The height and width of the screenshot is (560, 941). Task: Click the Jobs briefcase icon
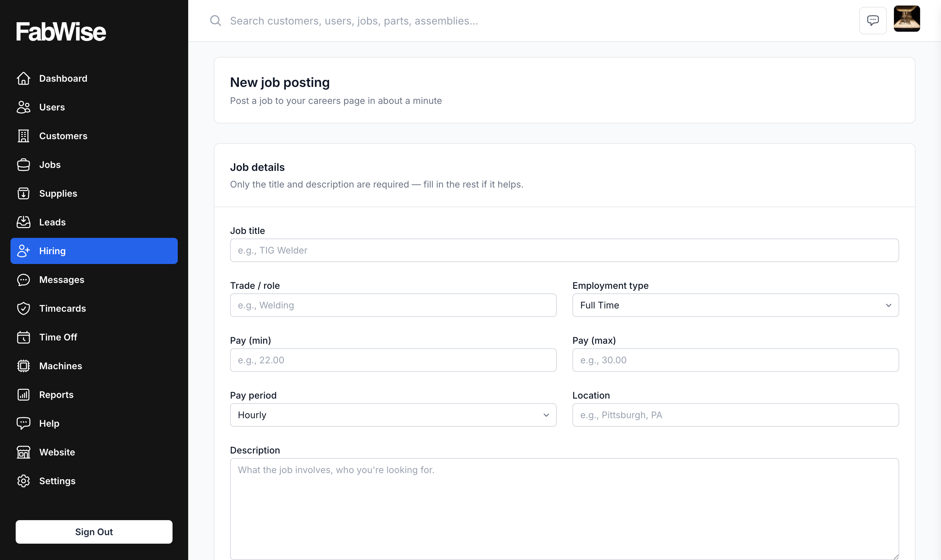24,165
